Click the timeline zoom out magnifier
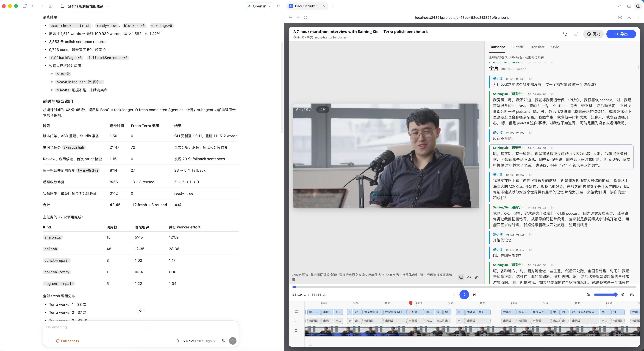This screenshot has height=351, width=644. coord(588,295)
